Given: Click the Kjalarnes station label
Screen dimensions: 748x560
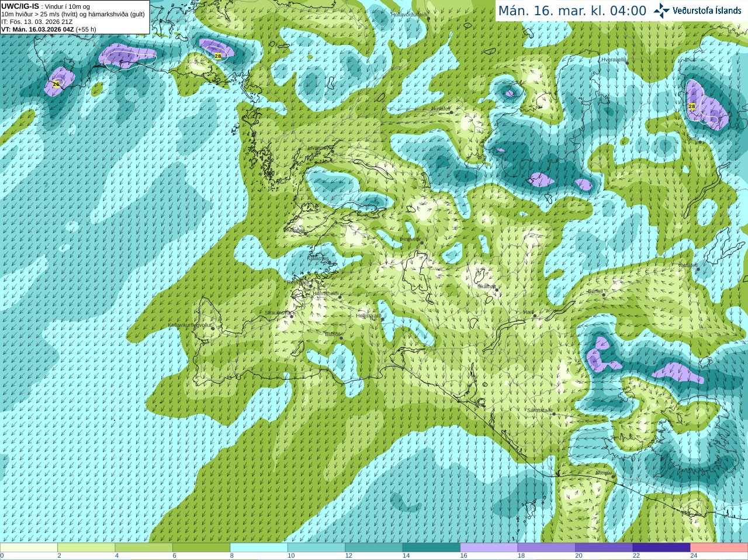Looking at the screenshot, I should point(318,258).
